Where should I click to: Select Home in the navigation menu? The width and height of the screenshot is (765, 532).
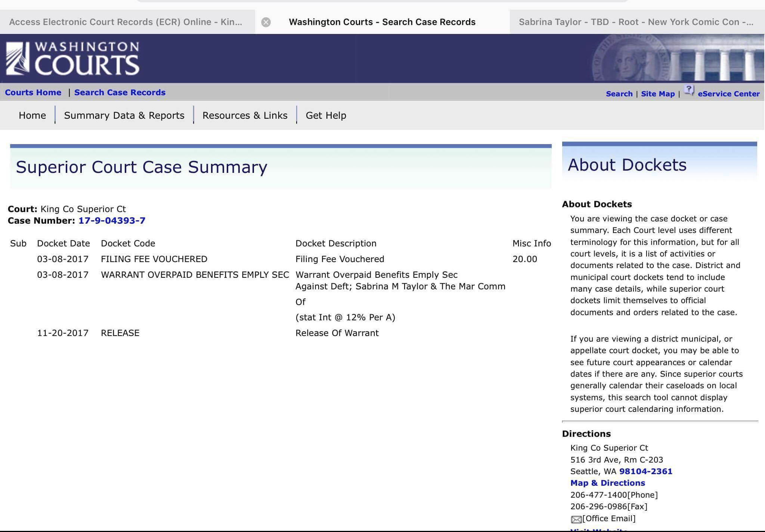tap(32, 115)
